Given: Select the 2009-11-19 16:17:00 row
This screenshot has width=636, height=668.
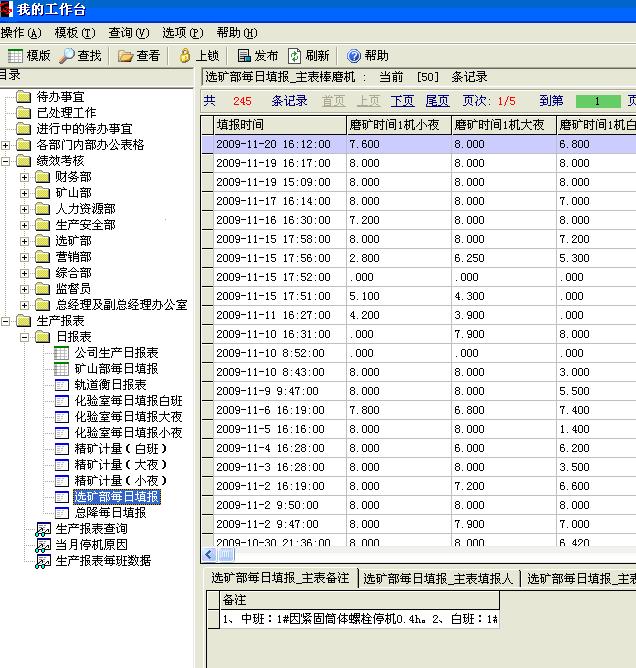Looking at the screenshot, I should tap(273, 163).
